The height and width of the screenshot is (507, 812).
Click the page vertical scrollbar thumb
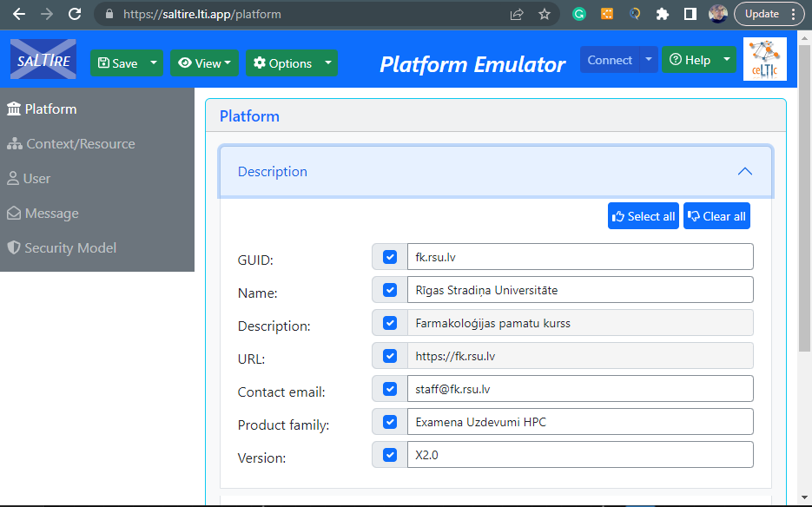click(805, 197)
